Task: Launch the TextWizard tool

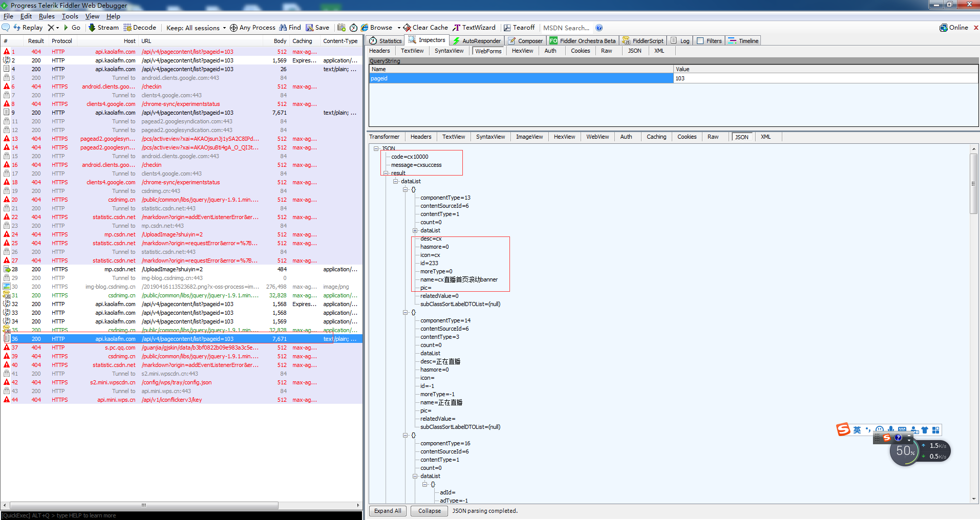Action: pos(474,28)
